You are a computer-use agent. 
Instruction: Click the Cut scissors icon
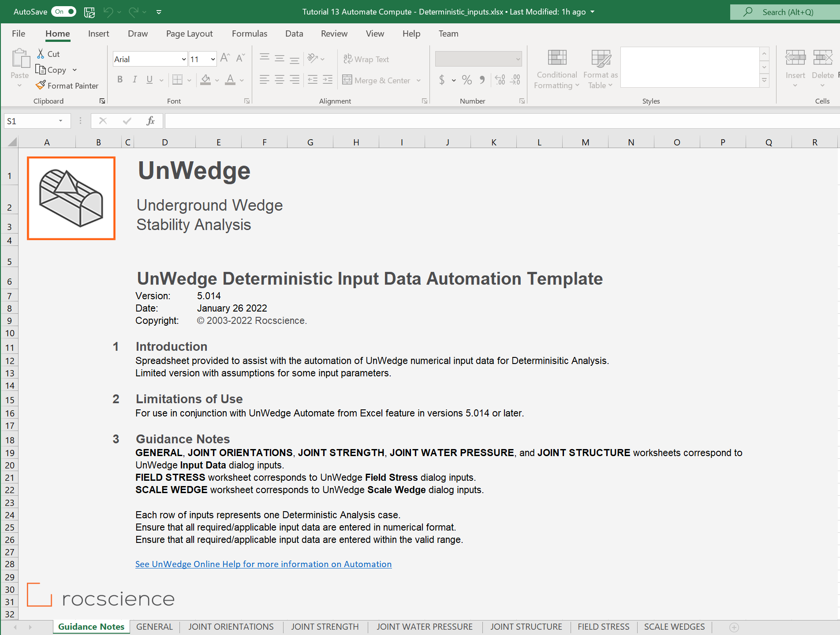point(41,54)
